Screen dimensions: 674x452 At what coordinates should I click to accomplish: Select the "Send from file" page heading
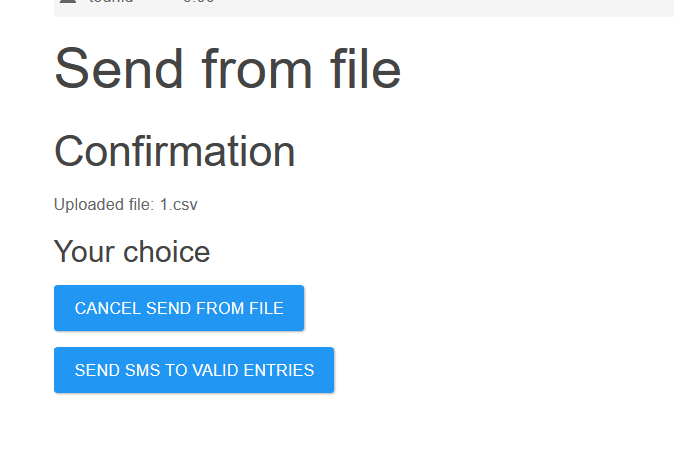227,69
